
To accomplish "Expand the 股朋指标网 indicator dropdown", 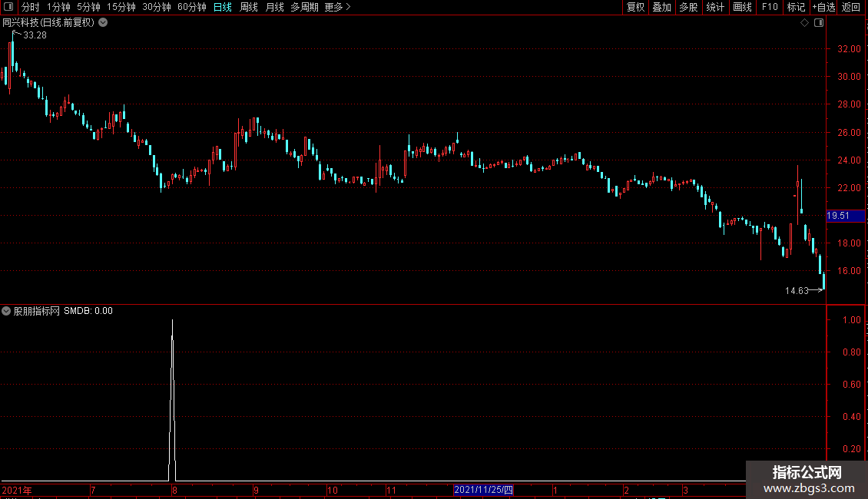I will click(6, 311).
